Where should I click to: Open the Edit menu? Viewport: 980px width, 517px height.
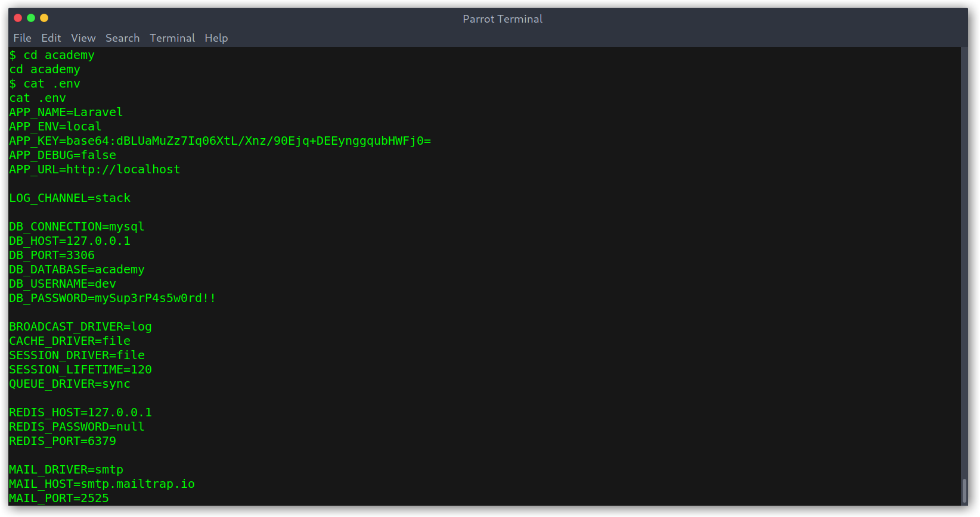(x=51, y=38)
